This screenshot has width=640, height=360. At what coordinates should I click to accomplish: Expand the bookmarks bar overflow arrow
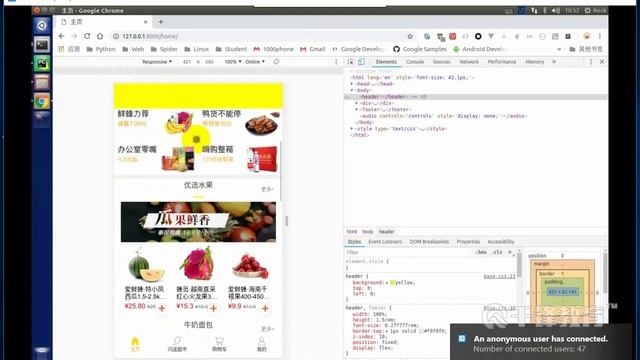click(559, 49)
